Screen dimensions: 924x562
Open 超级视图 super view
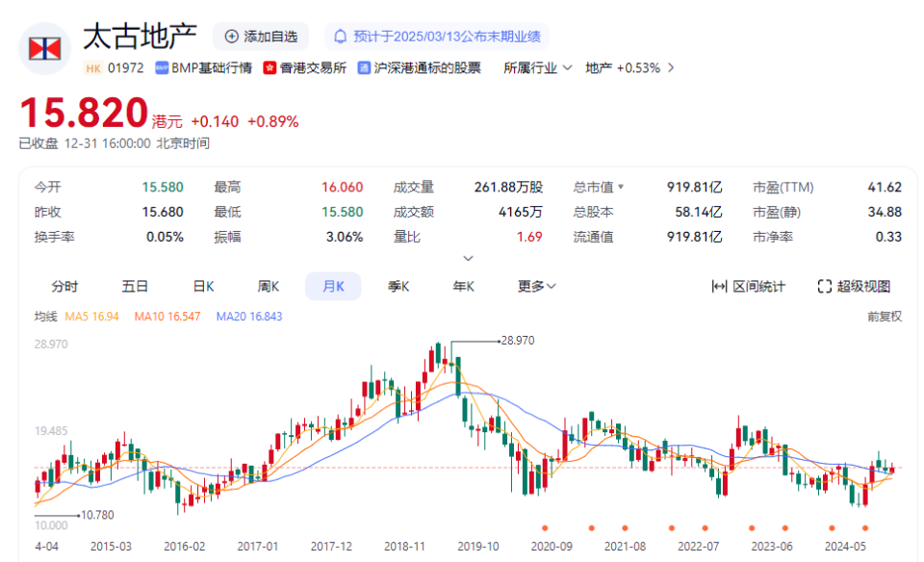854,287
